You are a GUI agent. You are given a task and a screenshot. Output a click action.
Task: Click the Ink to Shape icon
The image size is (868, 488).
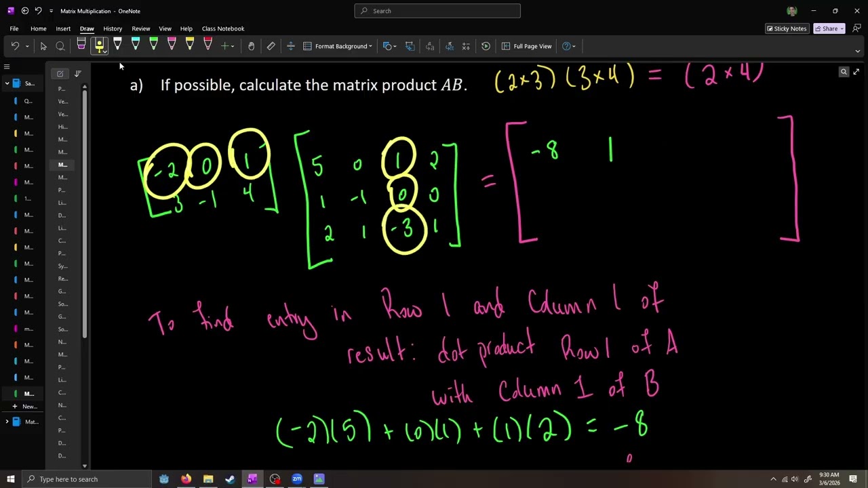pos(410,46)
